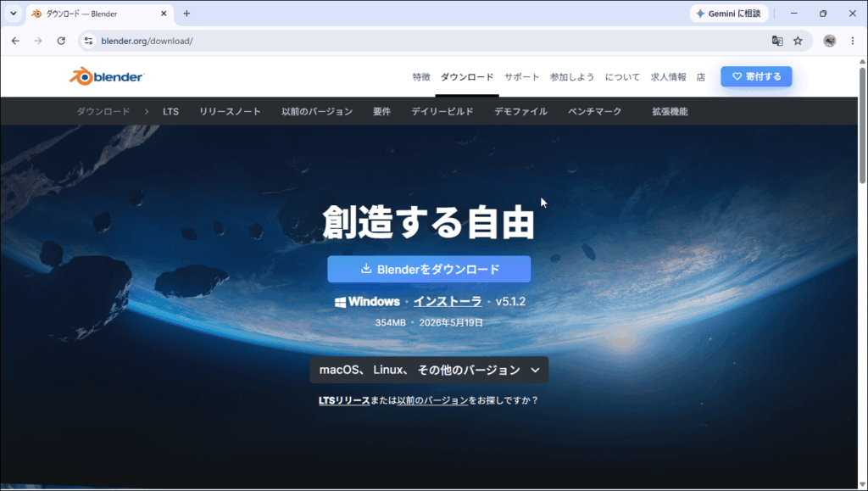Click the 354MB file size text
This screenshot has width=868, height=491.
click(390, 323)
